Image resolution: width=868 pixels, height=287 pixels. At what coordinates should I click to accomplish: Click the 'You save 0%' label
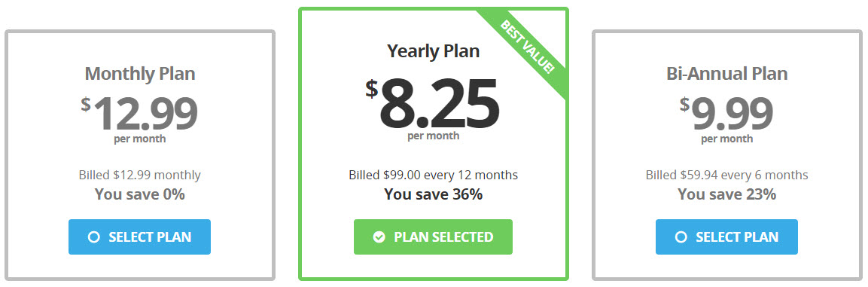tap(139, 194)
